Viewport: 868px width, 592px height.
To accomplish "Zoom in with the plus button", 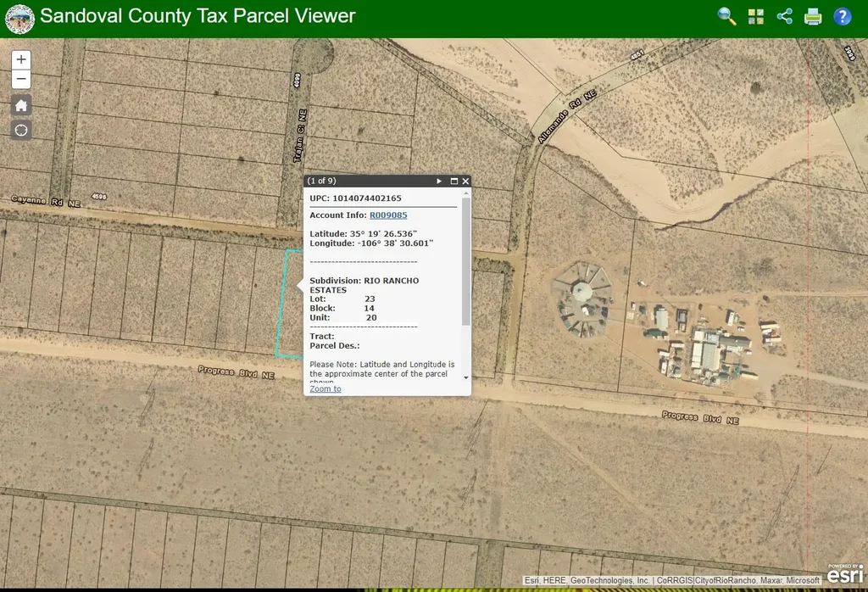I will coord(21,60).
